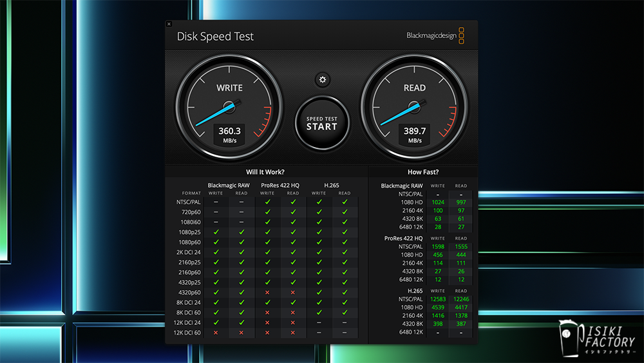Click the 398 H.265 4320 8K write value

[438, 324]
